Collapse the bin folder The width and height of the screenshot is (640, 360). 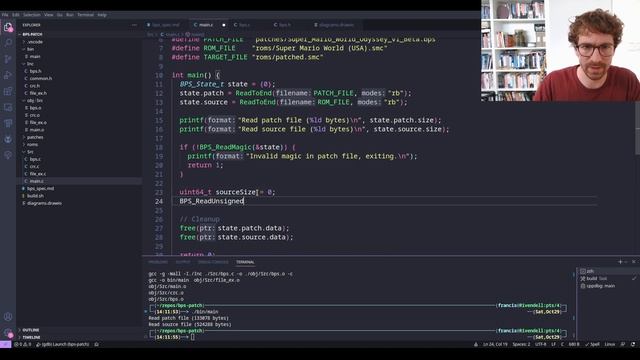click(x=80, y=49)
